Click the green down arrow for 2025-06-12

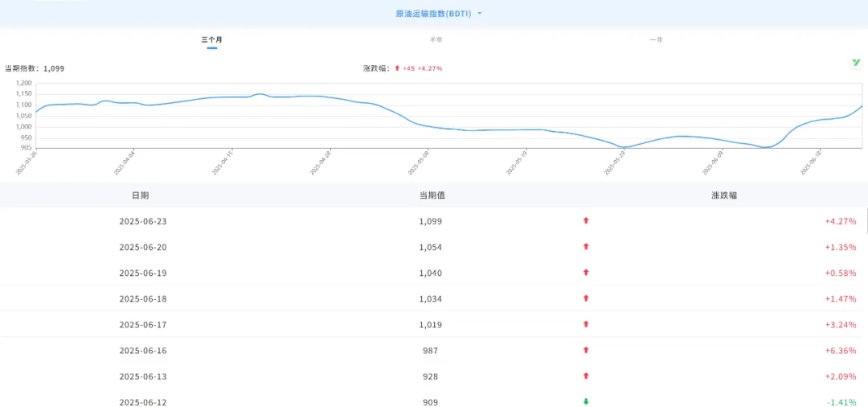pyautogui.click(x=586, y=401)
